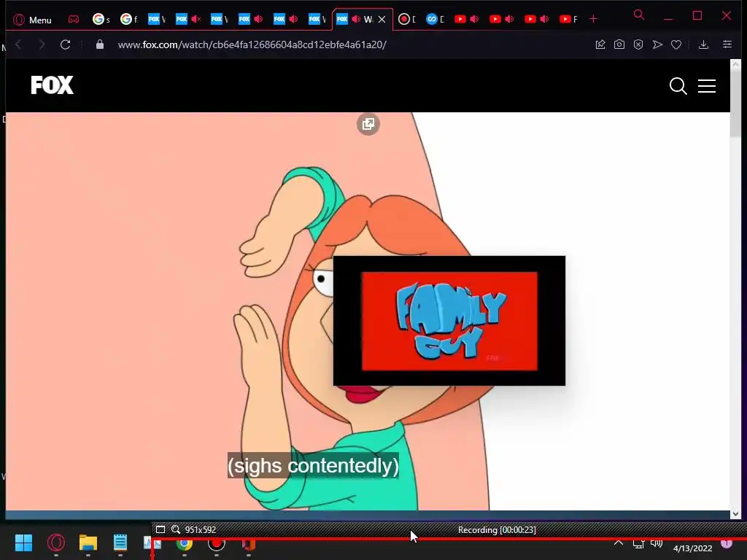This screenshot has height=560, width=747.
Task: Open My Flow paper plane icon
Action: [657, 44]
